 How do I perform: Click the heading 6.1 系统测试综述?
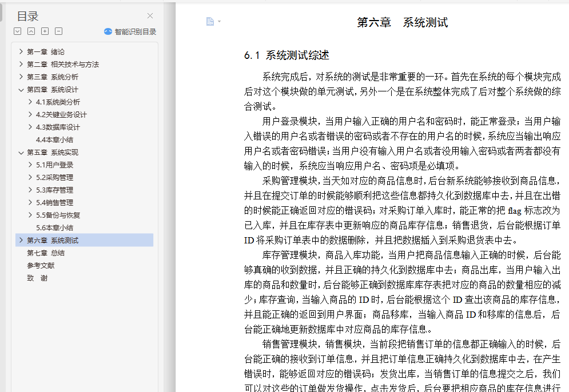[287, 55]
